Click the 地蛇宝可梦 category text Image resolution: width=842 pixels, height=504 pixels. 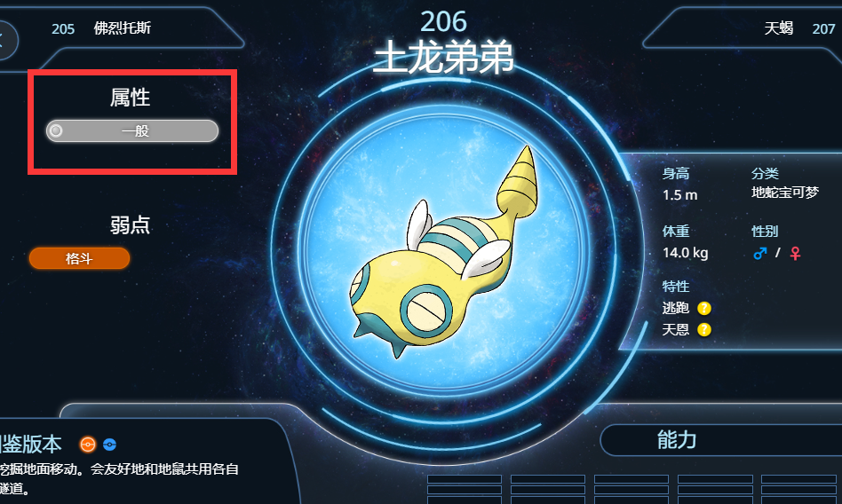[784, 193]
